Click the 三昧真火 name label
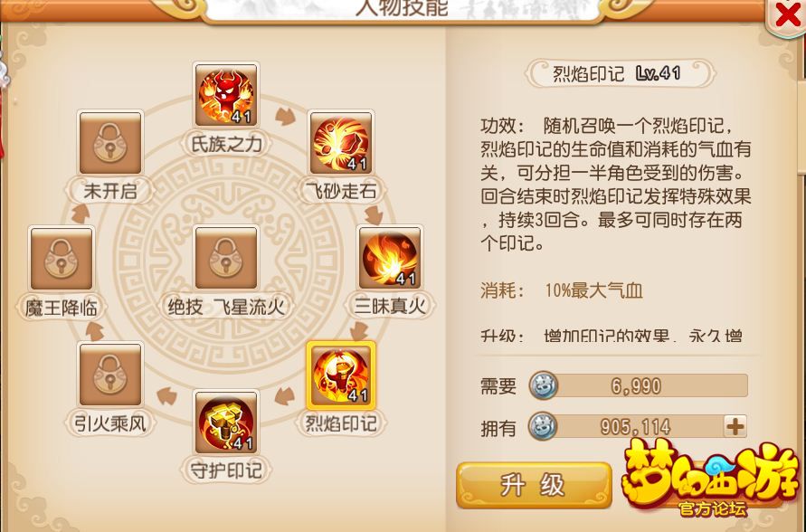The image size is (806, 532). 390,306
